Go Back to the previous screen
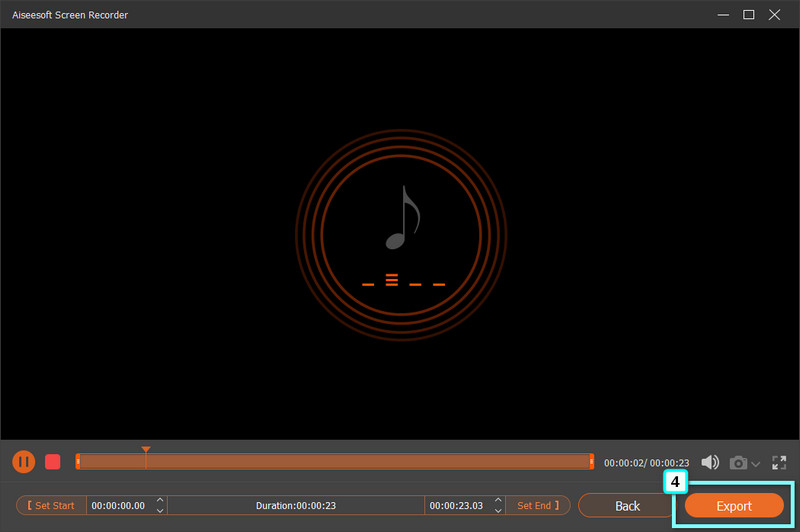 [x=627, y=506]
